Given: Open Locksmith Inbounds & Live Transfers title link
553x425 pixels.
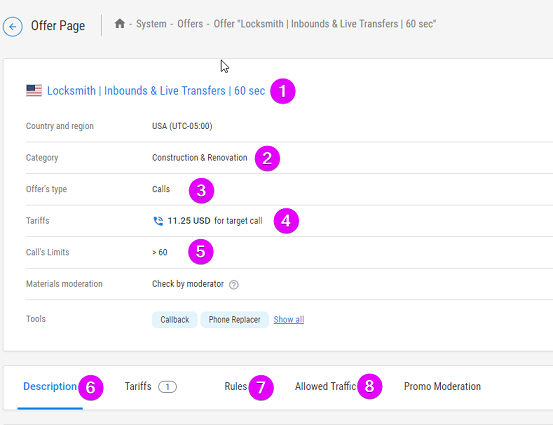Looking at the screenshot, I should pyautogui.click(x=156, y=91).
